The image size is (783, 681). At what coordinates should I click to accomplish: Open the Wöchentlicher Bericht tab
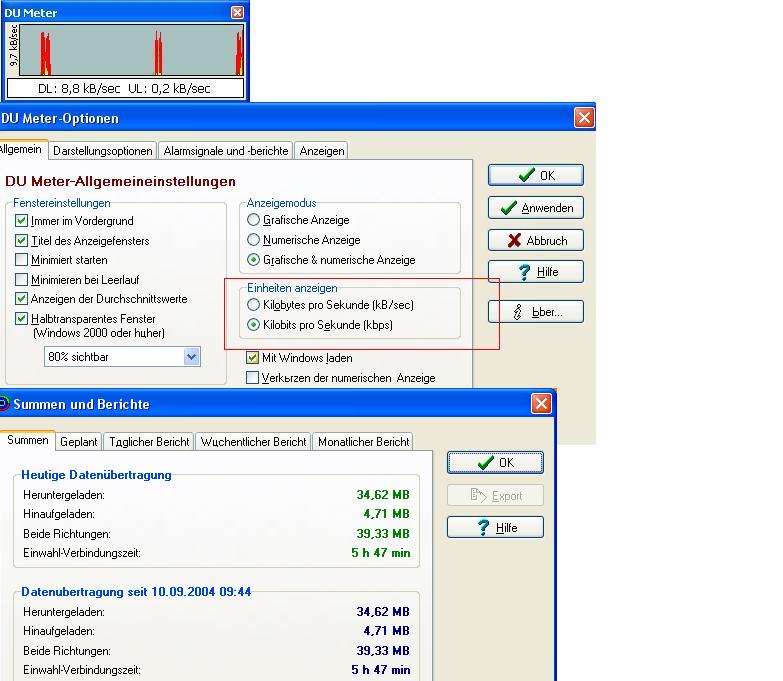click(253, 442)
